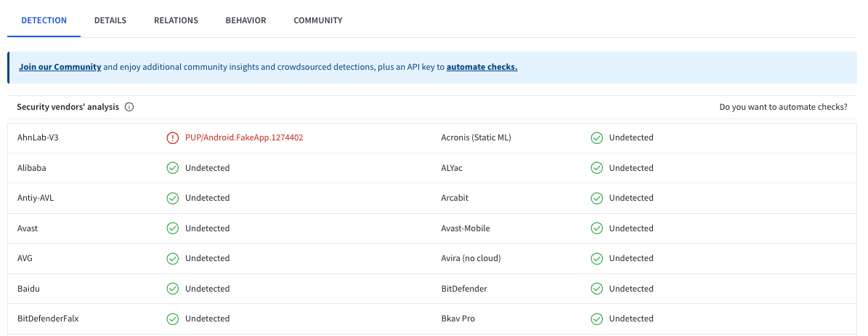Image resolution: width=868 pixels, height=336 pixels.
Task: Follow the Join our Community link
Action: pyautogui.click(x=60, y=67)
